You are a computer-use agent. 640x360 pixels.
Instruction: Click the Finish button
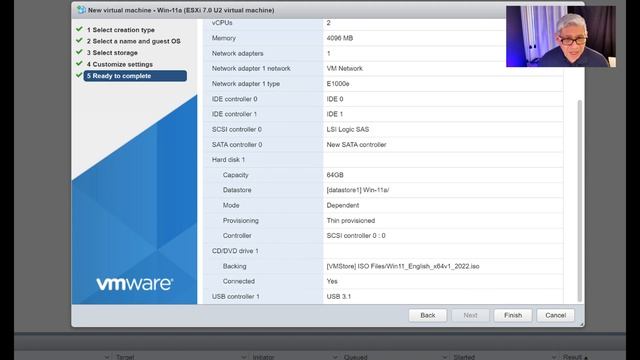513,315
